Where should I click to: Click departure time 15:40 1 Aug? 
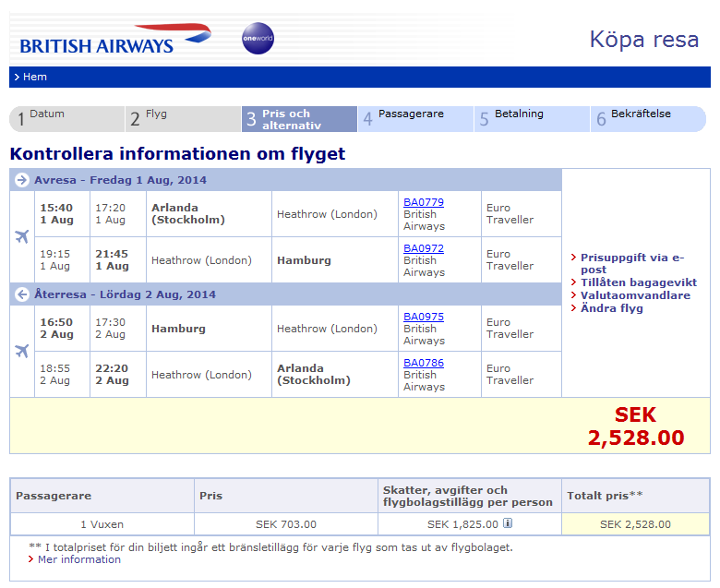click(56, 214)
